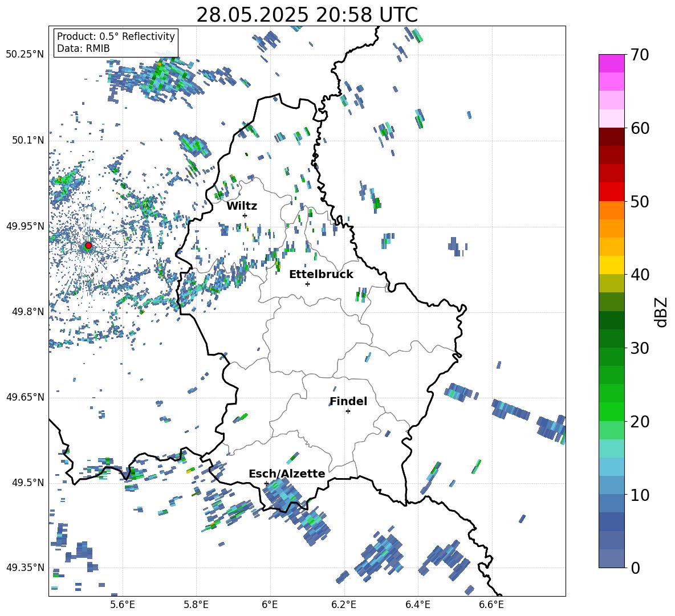675x616 pixels.
Task: Click the magenta top colorbar segment
Action: (611, 64)
